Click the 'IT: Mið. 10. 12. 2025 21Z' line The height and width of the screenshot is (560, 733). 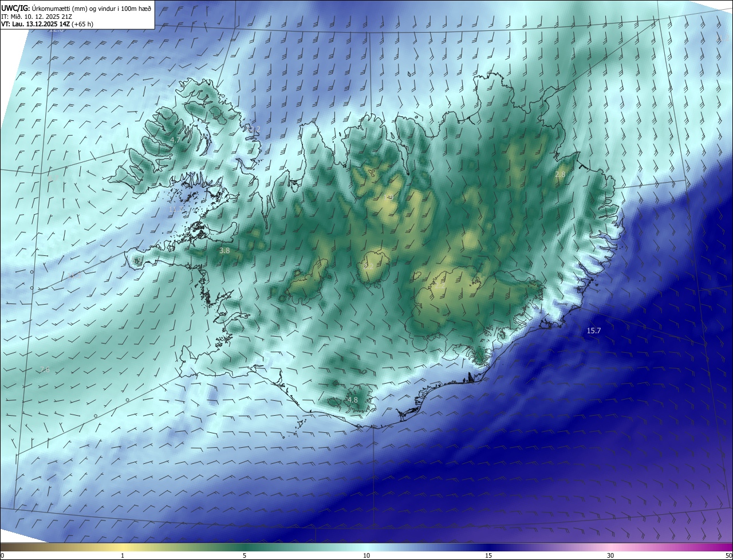pos(37,17)
